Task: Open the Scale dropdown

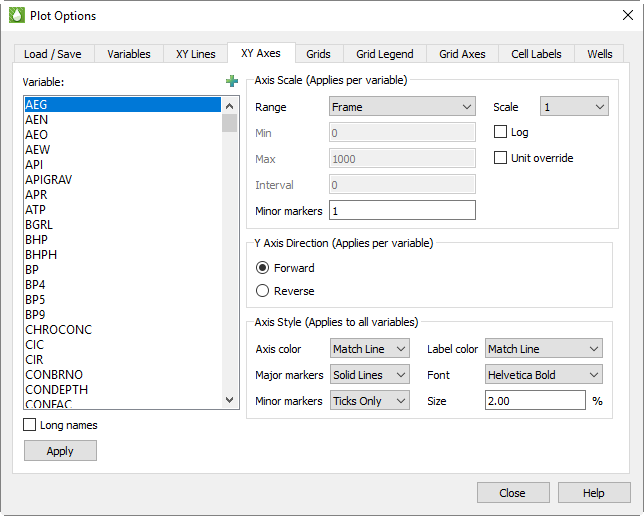Action: (x=573, y=107)
